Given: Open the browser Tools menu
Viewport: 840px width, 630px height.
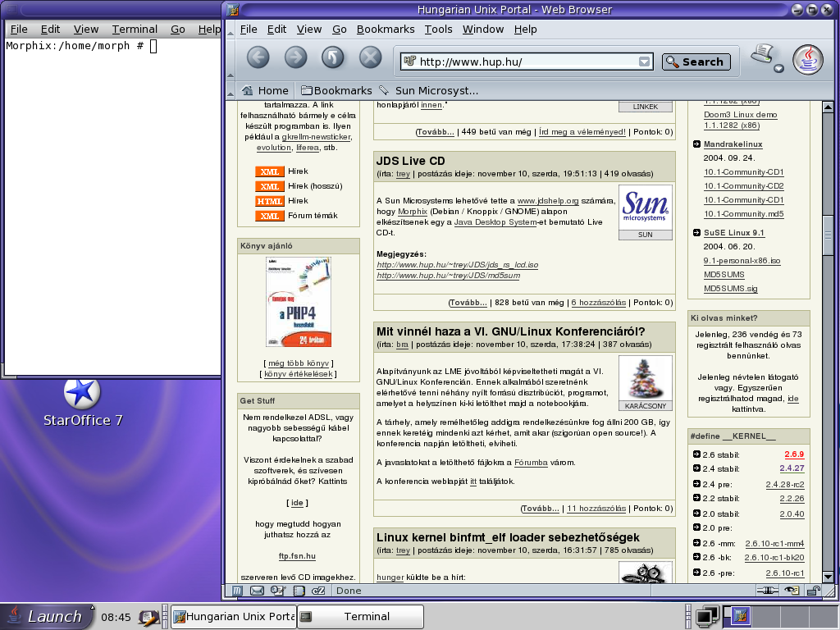Looking at the screenshot, I should click(438, 30).
